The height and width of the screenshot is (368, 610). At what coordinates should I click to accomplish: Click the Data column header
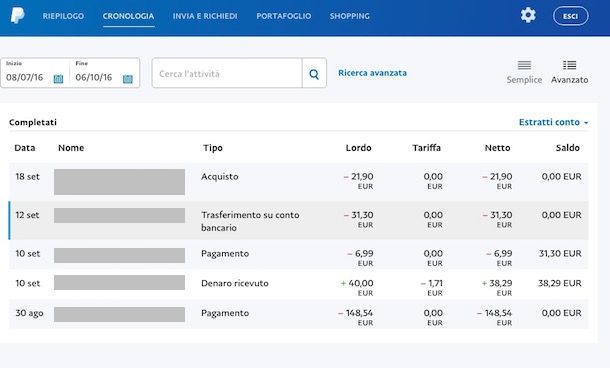point(25,148)
